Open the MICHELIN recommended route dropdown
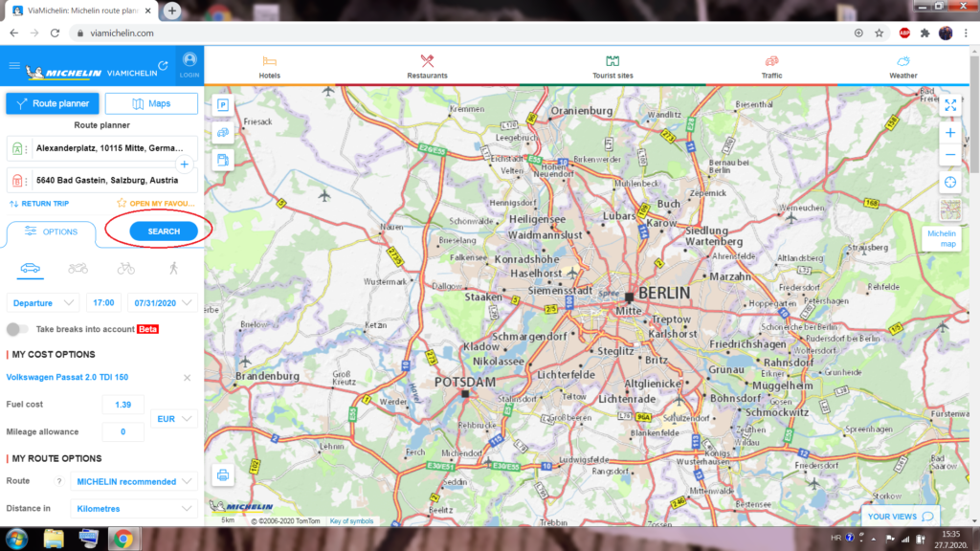Screen dimensions: 980x551 pyautogui.click(x=135, y=482)
